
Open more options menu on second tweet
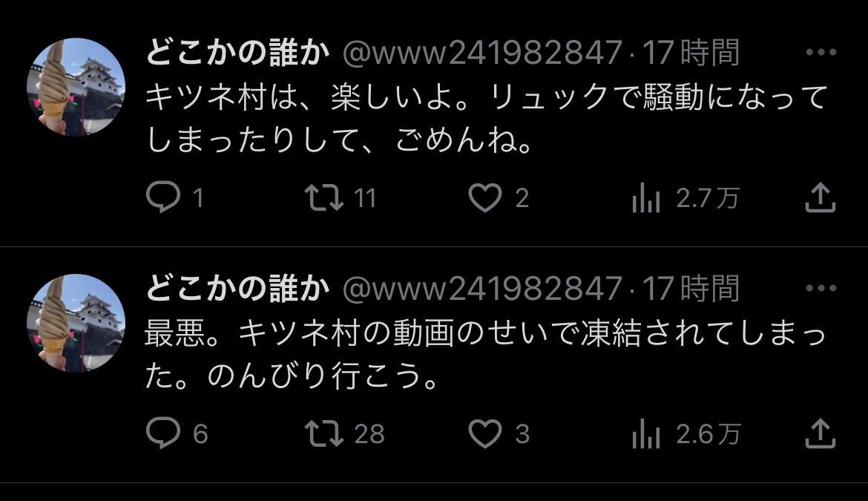tap(821, 288)
